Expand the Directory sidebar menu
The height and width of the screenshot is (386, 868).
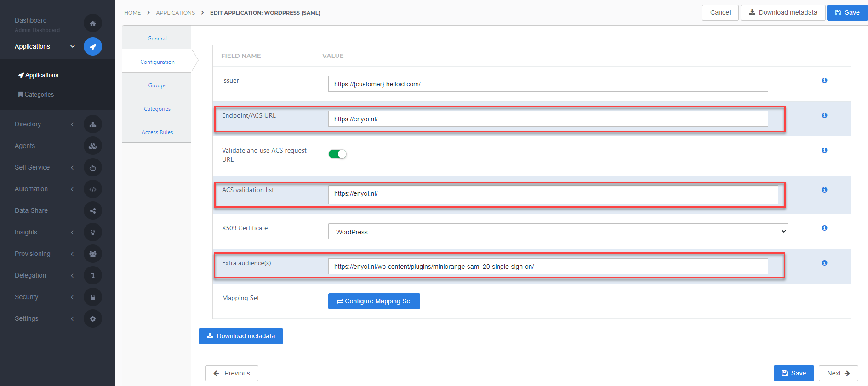click(72, 125)
